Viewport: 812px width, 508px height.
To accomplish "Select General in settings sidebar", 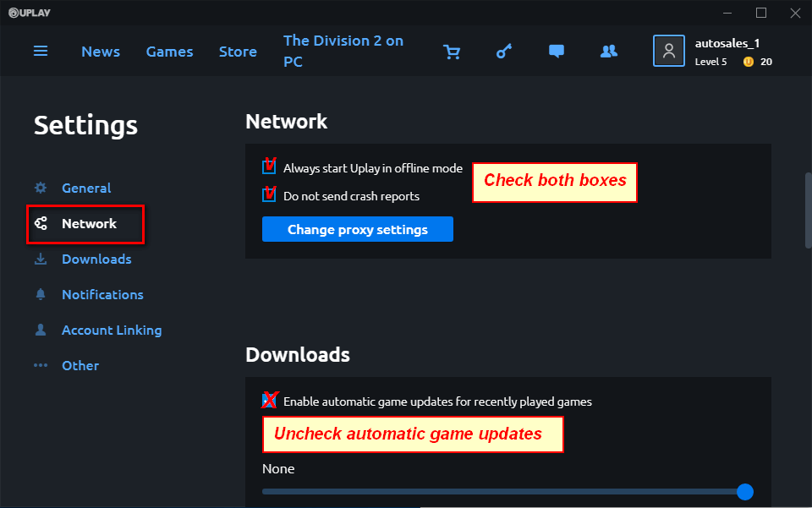I will coord(86,188).
